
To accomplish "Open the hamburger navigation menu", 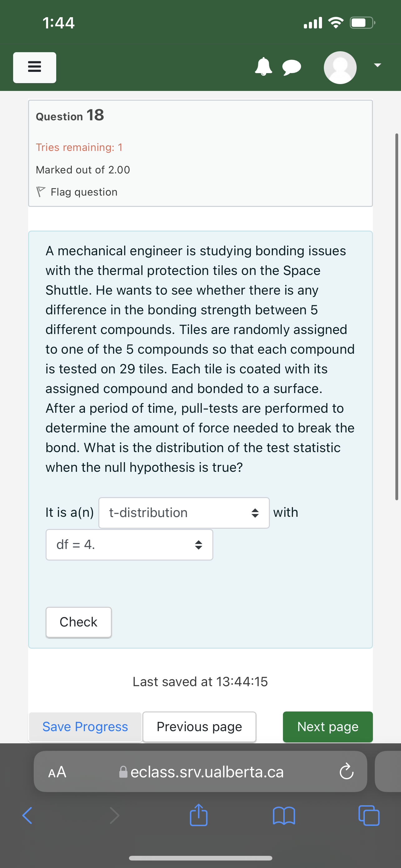I will tap(34, 67).
